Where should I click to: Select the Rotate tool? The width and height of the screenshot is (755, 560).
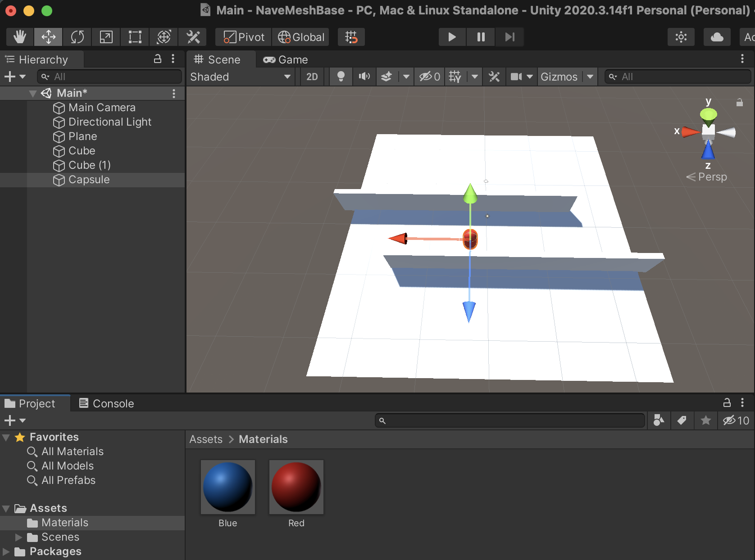77,37
